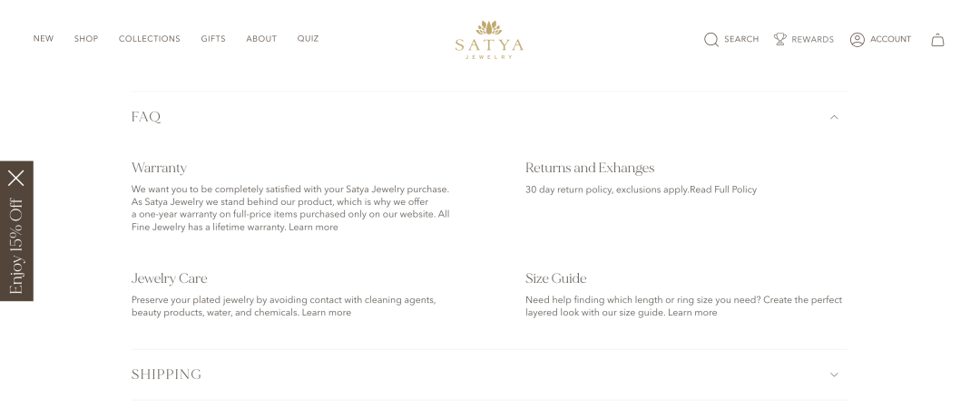Expand the SHIPPING accordion heading
This screenshot has width=980, height=418.
(166, 374)
